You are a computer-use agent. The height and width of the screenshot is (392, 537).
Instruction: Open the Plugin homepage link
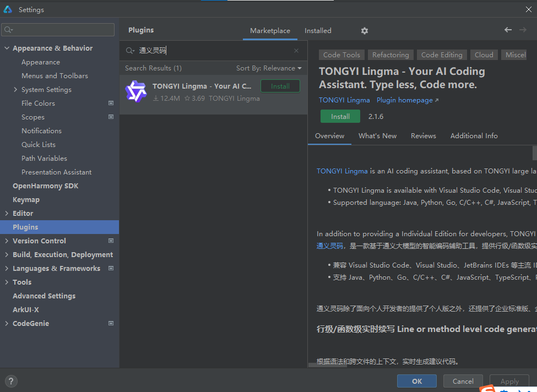407,100
